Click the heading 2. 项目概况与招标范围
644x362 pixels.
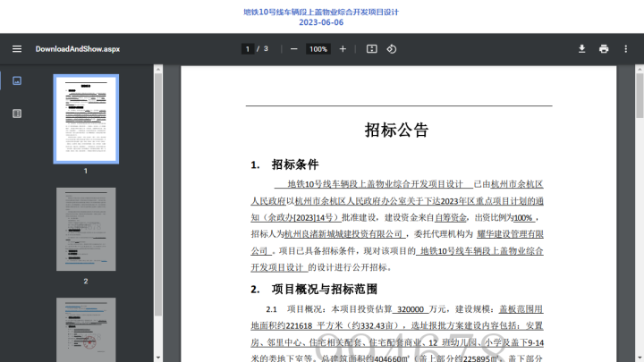tap(314, 289)
